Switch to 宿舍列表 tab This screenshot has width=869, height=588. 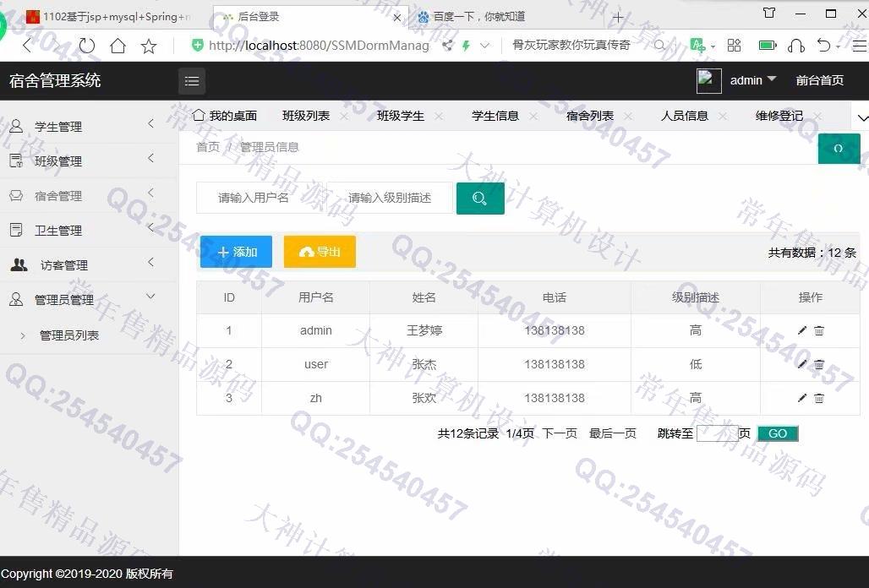point(590,116)
